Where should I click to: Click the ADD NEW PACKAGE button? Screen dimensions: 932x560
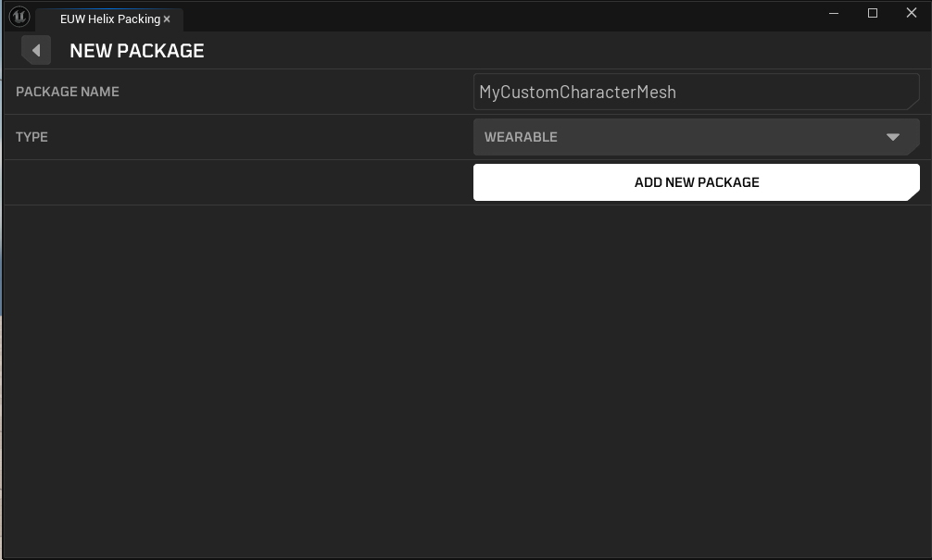(696, 182)
